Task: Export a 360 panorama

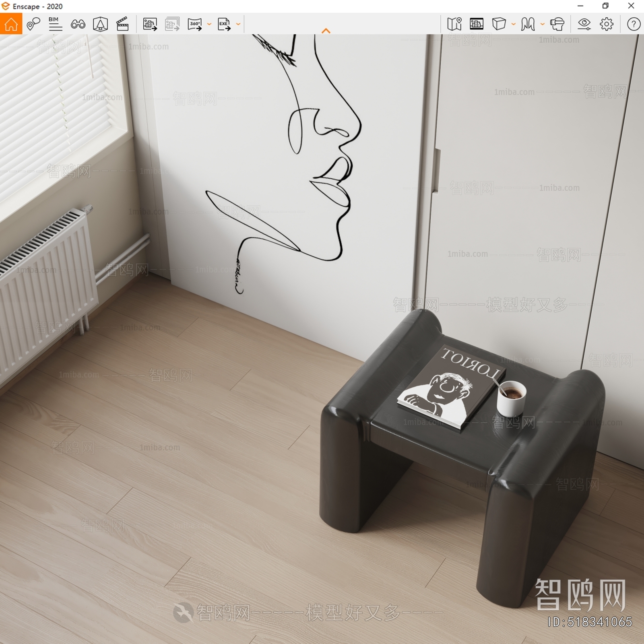Action: 195,24
